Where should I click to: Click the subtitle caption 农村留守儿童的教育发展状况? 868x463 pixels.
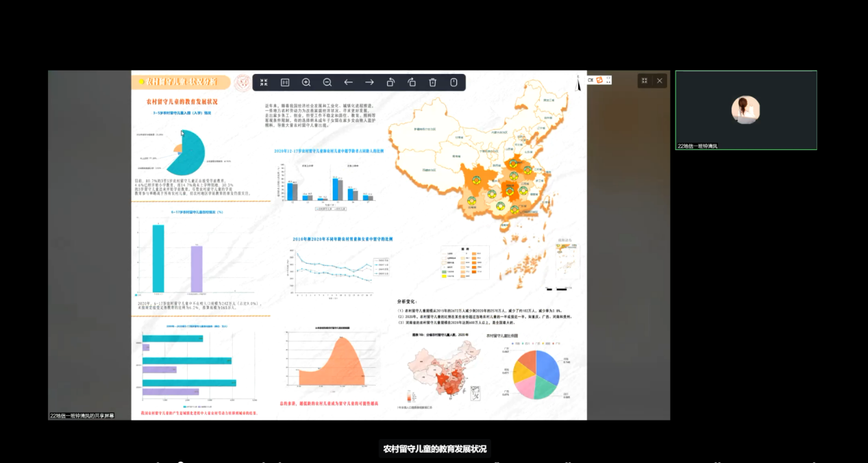(x=434, y=449)
